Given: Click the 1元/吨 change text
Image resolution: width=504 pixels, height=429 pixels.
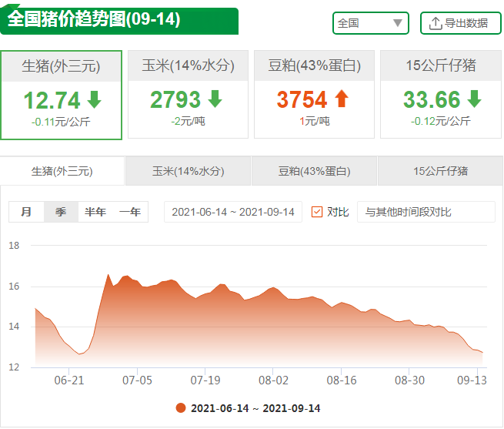Looking at the screenshot, I should 315,121.
